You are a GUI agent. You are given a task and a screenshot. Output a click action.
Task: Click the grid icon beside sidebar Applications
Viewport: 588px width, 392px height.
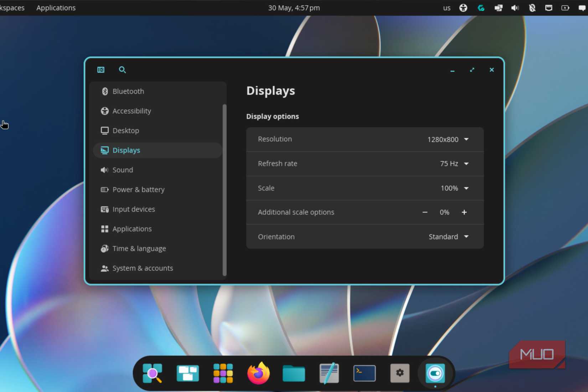[x=104, y=229]
